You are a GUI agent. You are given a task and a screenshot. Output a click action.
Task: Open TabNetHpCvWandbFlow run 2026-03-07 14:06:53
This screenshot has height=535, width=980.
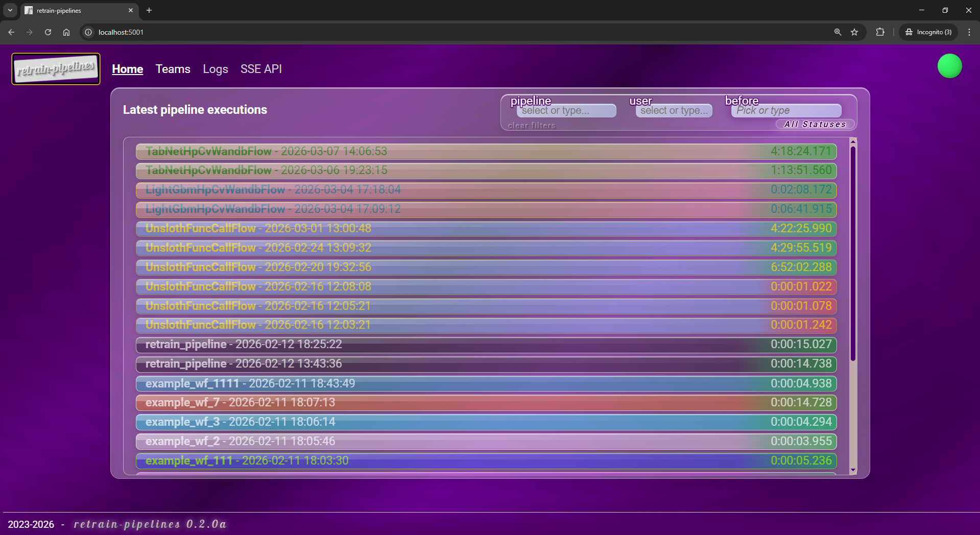tap(486, 152)
